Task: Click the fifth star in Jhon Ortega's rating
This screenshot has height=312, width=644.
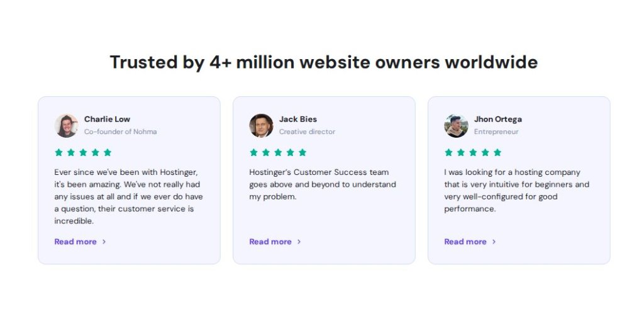Action: 497,152
